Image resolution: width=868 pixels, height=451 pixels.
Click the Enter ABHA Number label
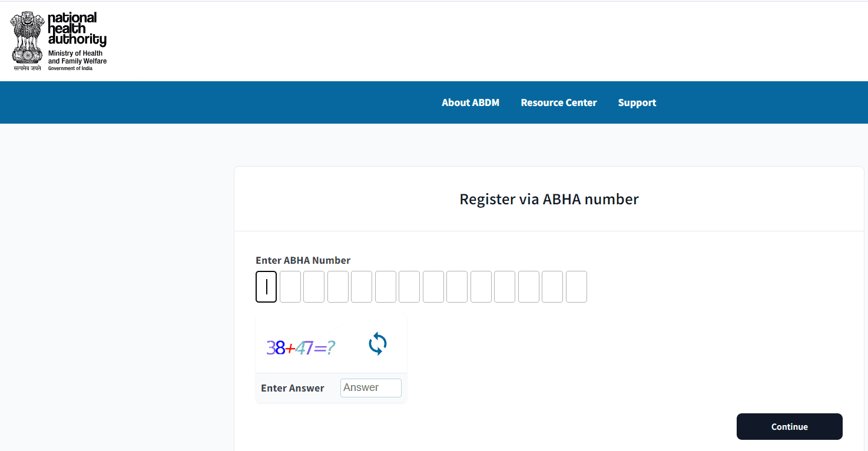tap(303, 260)
